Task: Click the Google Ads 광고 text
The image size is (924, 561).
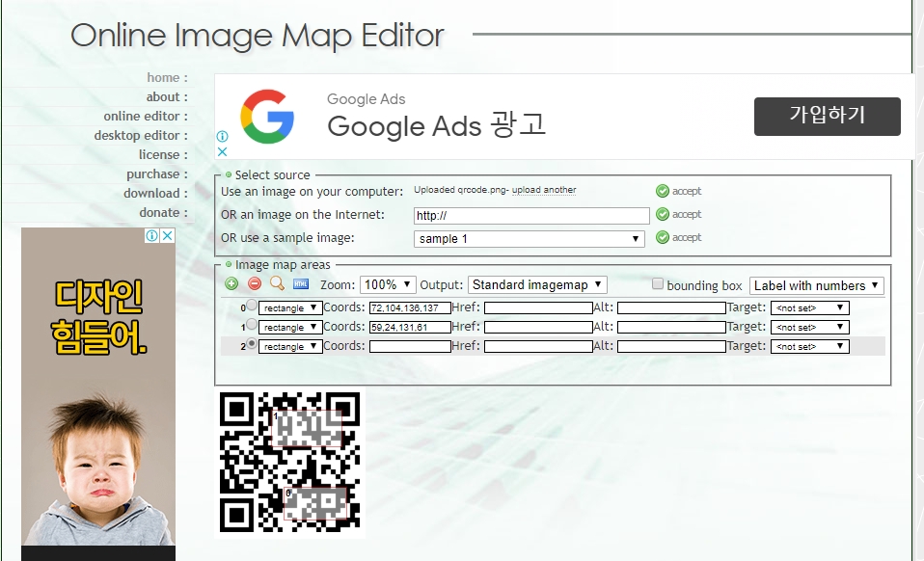Action: point(437,125)
